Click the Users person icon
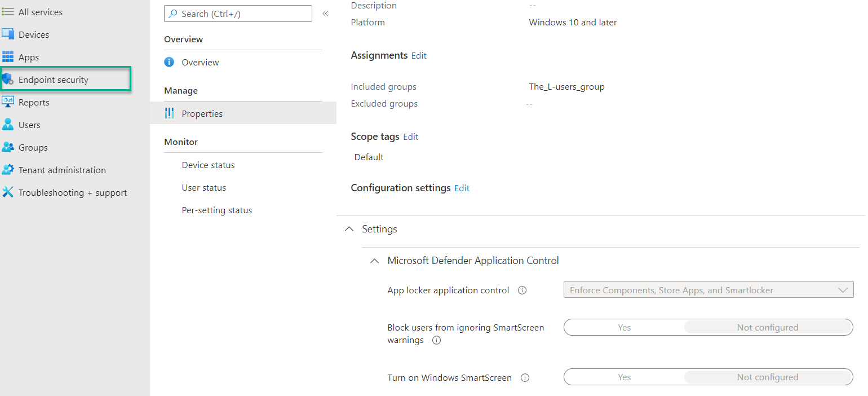This screenshot has width=868, height=396. coord(8,125)
